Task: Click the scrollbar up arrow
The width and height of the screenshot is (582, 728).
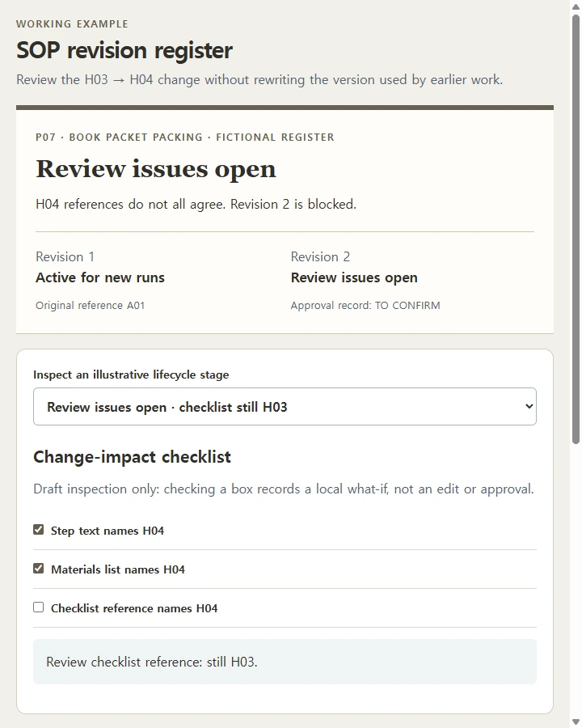Action: point(576,6)
